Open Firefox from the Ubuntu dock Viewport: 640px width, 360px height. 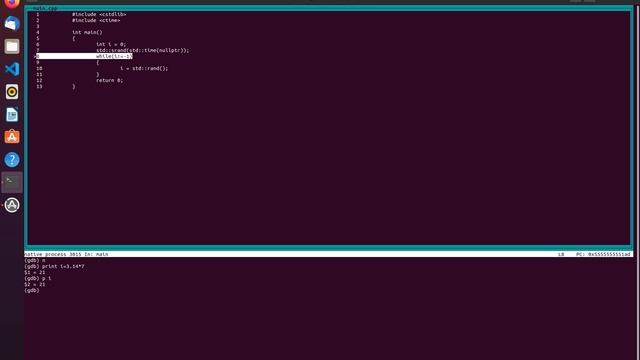[x=12, y=3]
